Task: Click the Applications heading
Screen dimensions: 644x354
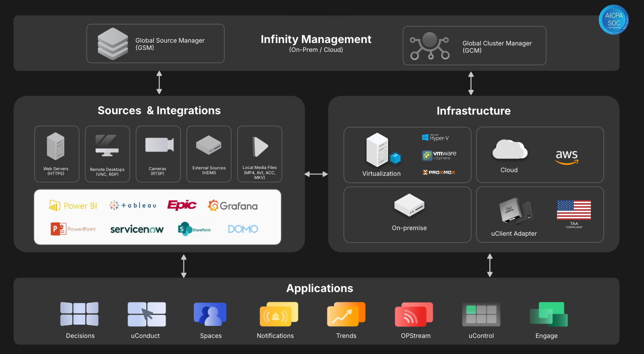Action: 320,288
